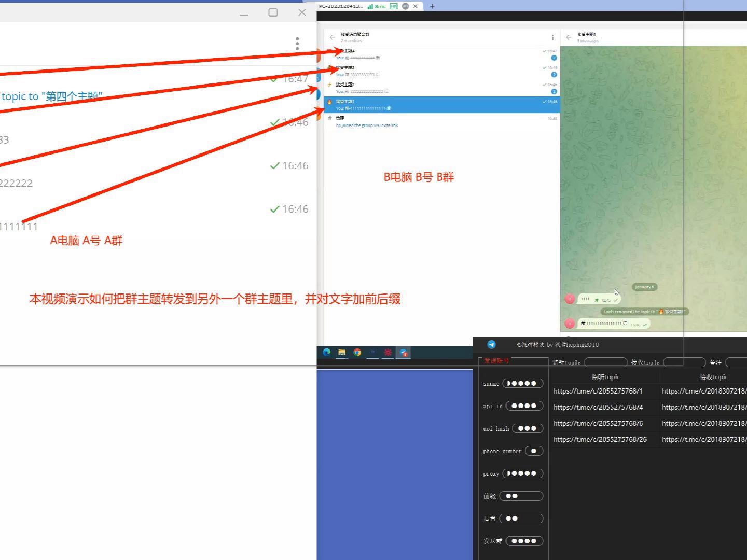Click the lightning icon of topic 接受主题2
This screenshot has height=560, width=747.
[329, 85]
